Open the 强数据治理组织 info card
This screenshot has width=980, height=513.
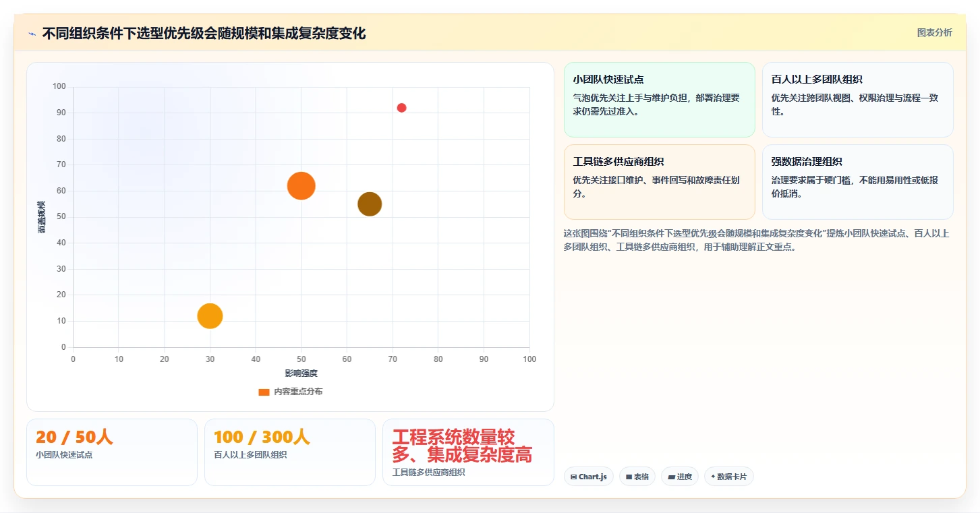tap(857, 182)
